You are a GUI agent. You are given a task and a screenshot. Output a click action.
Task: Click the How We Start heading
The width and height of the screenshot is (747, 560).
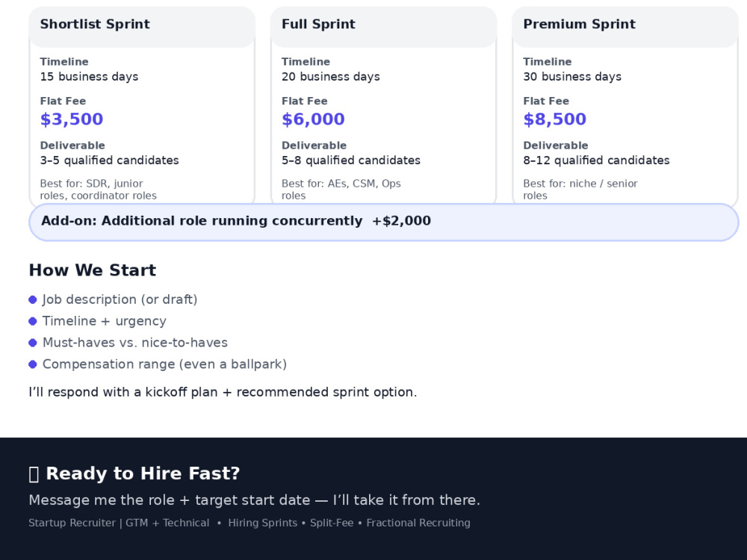coord(93,270)
